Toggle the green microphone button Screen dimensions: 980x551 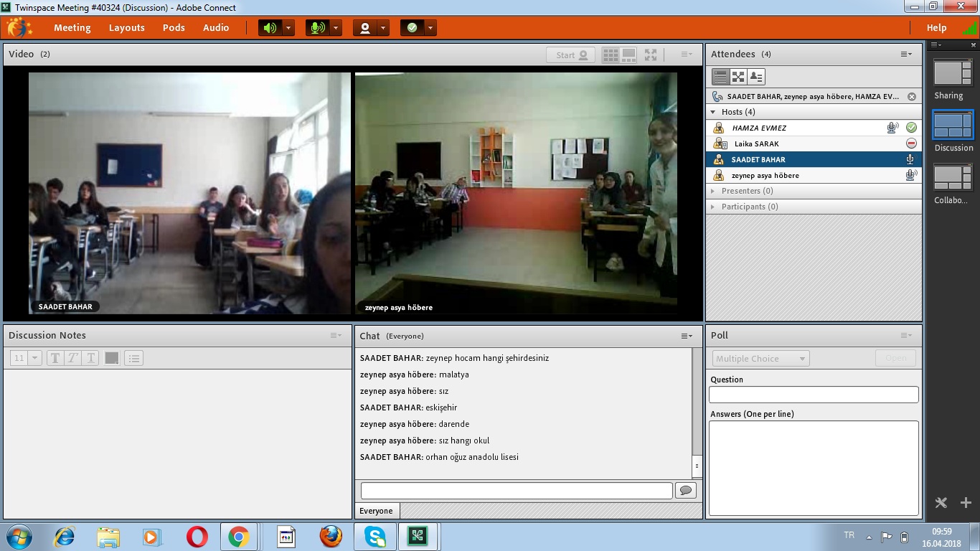pyautogui.click(x=317, y=28)
